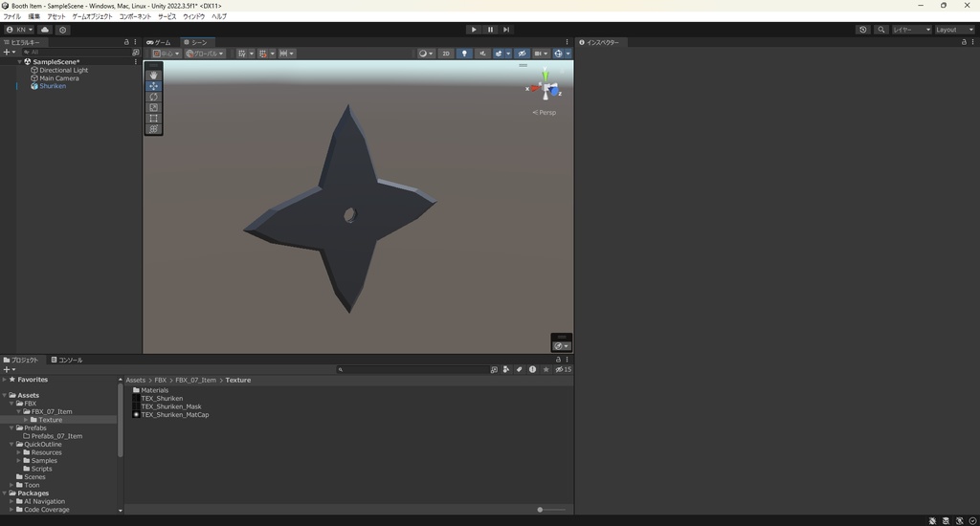Click the favorites star icon in Project

coord(546,369)
